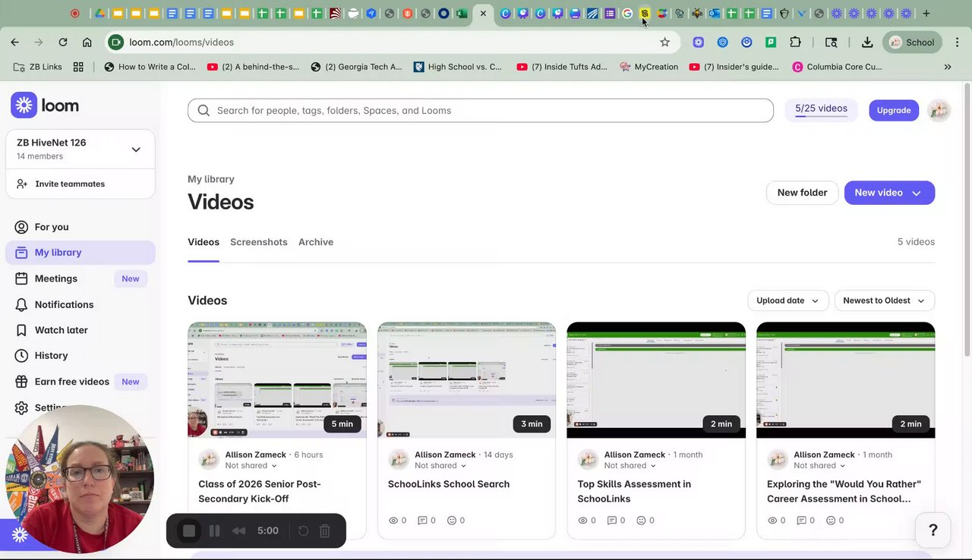972x560 pixels.
Task: Open the Chrome downloads icon
Action: click(x=867, y=42)
